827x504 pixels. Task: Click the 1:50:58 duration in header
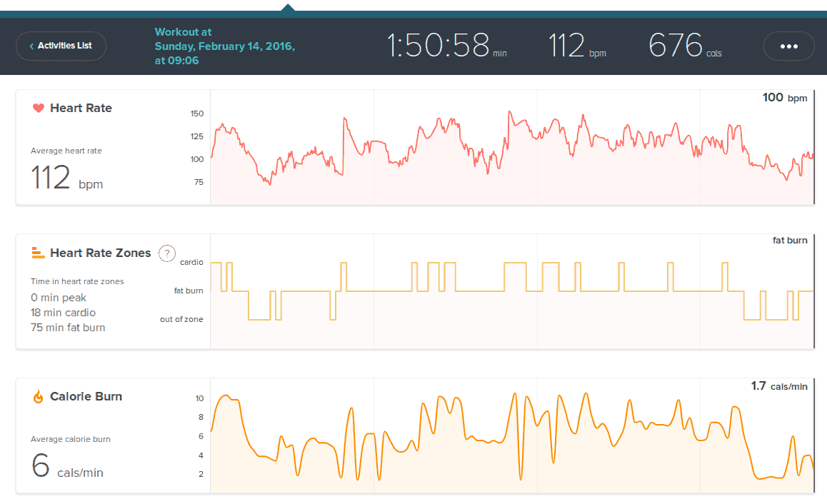point(438,46)
